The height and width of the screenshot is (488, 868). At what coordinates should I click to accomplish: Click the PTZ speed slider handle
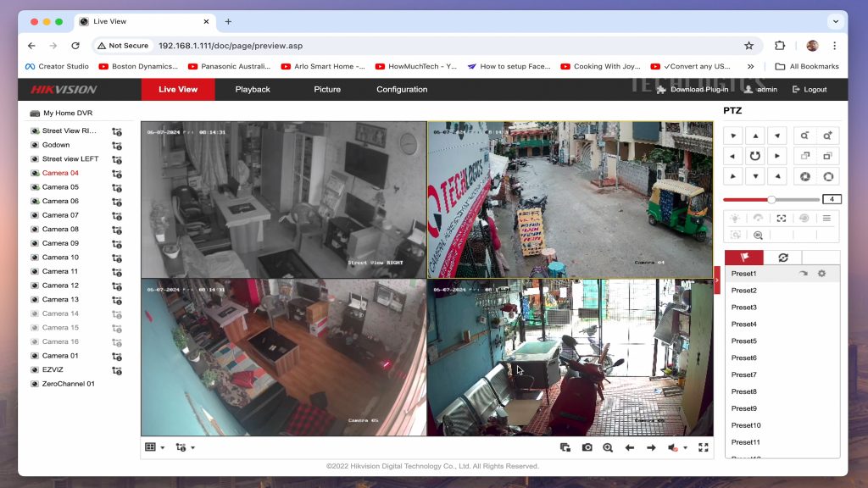pos(771,199)
